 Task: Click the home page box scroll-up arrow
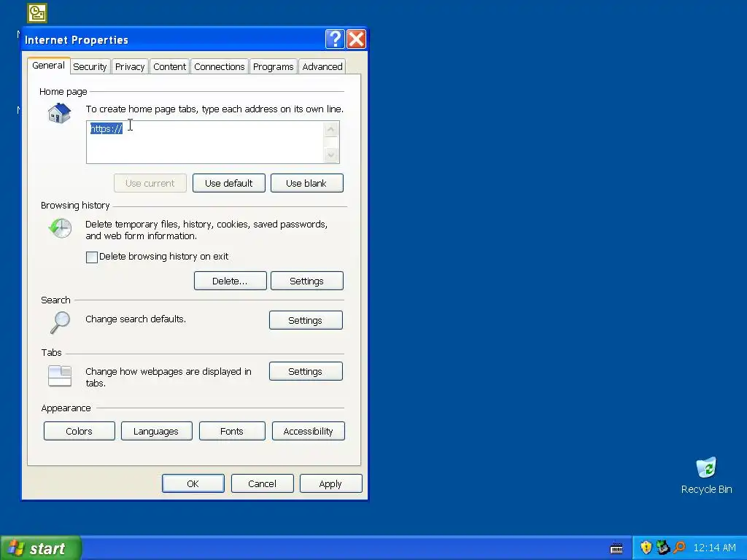point(331,130)
